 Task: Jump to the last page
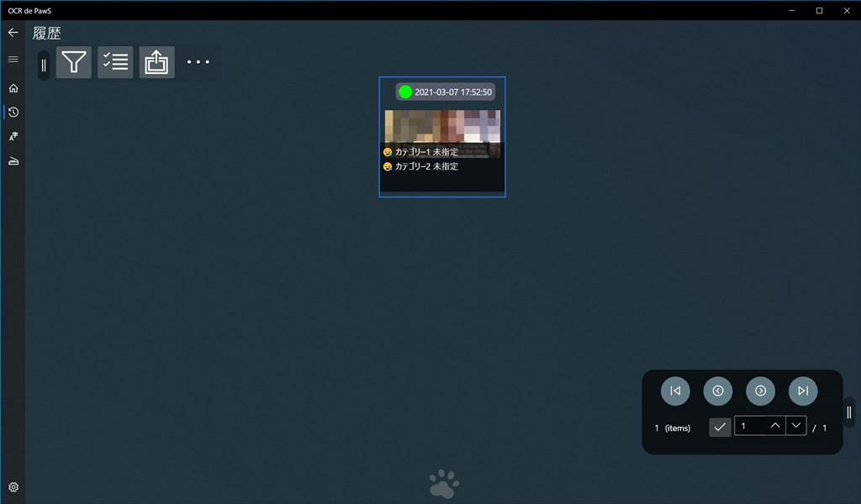803,391
